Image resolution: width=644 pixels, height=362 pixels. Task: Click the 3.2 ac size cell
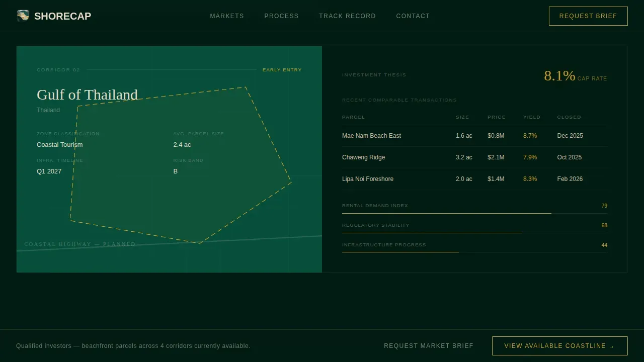click(464, 157)
